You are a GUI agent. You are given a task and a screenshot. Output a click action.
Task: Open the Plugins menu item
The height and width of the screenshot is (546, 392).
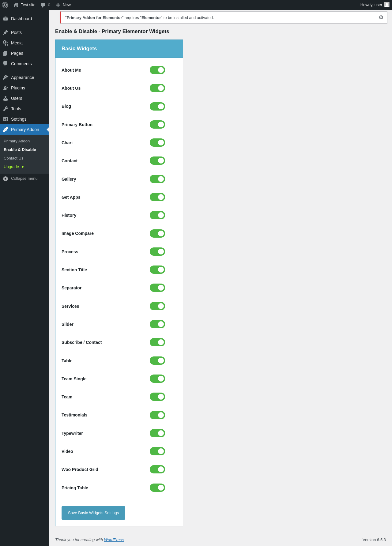click(24, 88)
